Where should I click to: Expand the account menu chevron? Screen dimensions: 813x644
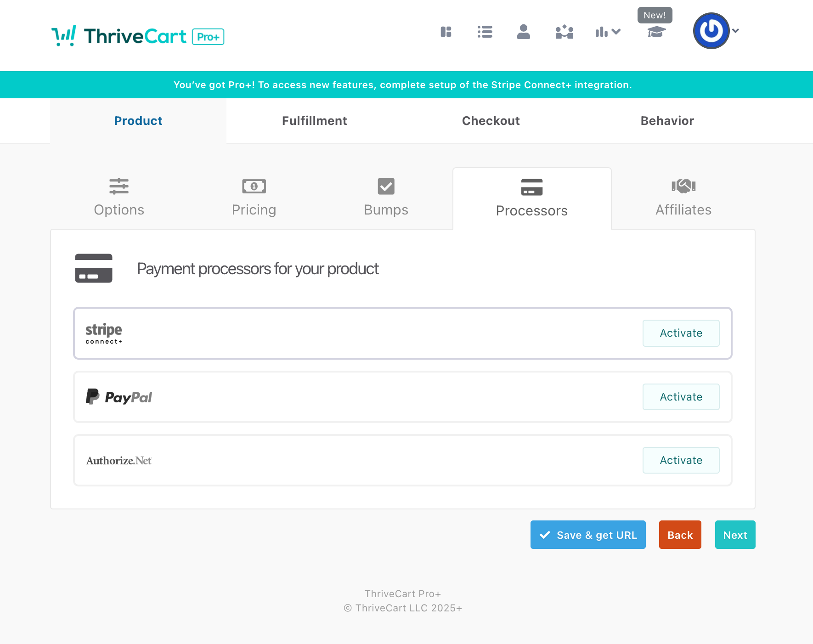pyautogui.click(x=735, y=31)
